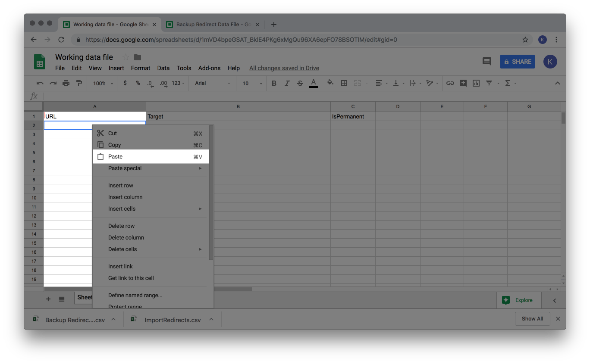Choose Copy from context menu

151,145
